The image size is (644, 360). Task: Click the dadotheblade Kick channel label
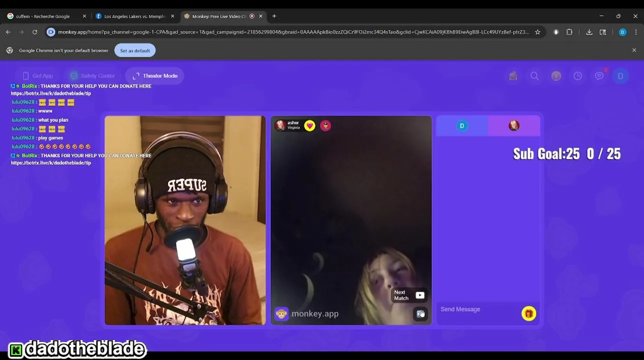[78, 348]
